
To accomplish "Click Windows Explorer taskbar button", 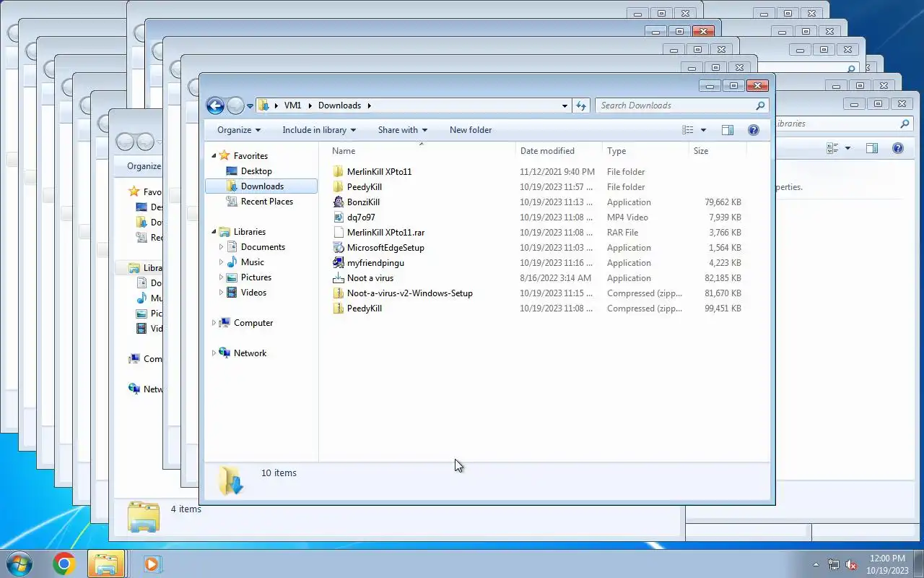I will click(106, 564).
